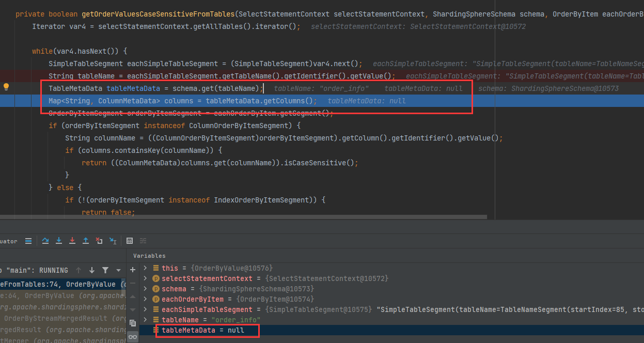Click the Step Over debugger icon
The width and height of the screenshot is (644, 343).
(x=45, y=241)
